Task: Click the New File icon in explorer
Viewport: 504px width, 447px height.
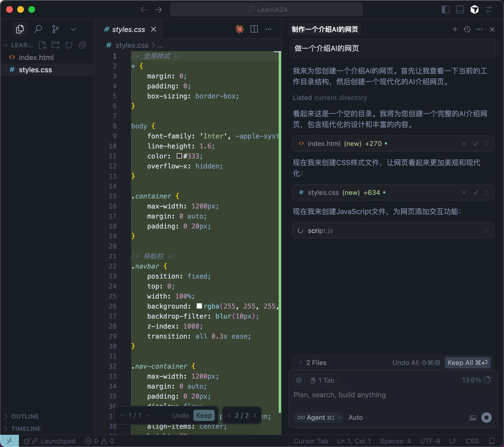Action: tap(43, 45)
